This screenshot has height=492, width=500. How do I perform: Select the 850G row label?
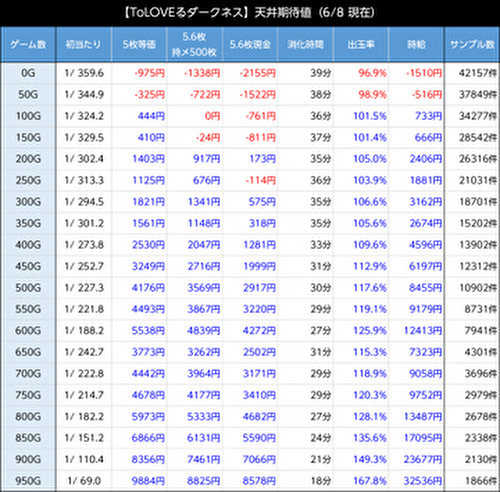point(28,438)
